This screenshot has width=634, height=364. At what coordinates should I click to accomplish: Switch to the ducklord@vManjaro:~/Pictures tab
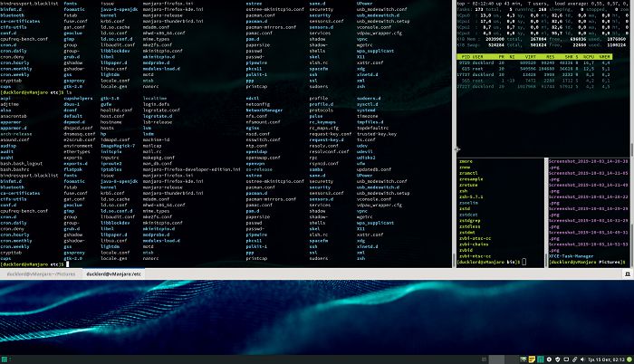point(42,274)
